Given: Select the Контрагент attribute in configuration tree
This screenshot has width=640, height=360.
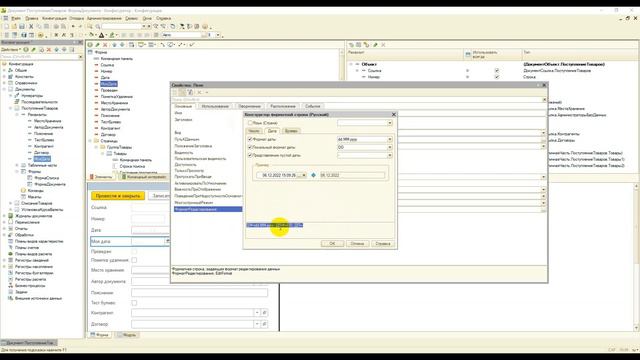Looking at the screenshot, I should (43, 146).
